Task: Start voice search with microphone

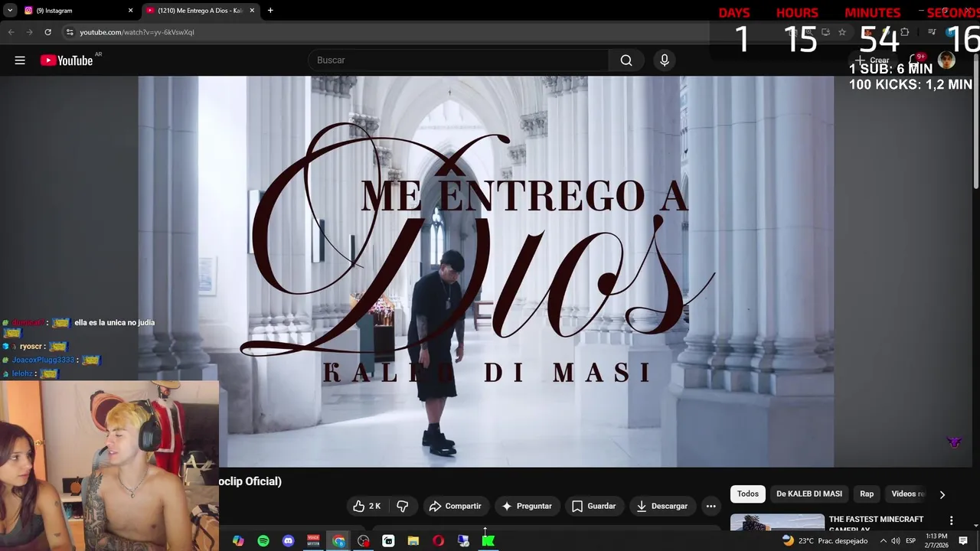Action: 665,60
